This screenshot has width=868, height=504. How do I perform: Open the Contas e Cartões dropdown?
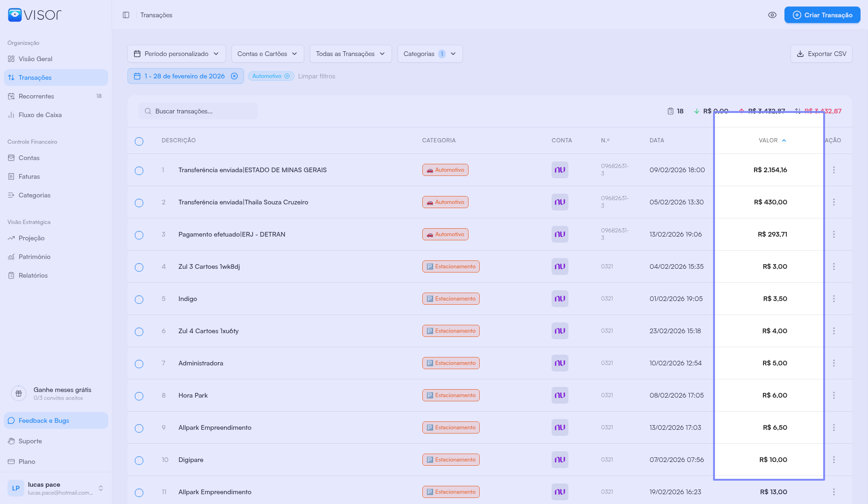(267, 54)
